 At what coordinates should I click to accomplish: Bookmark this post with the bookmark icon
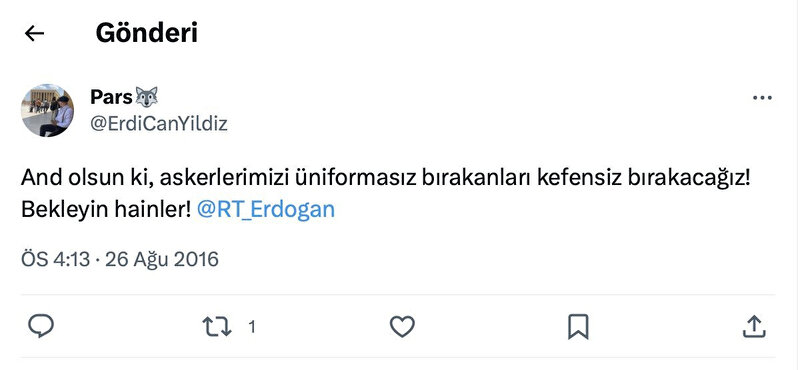tap(578, 327)
